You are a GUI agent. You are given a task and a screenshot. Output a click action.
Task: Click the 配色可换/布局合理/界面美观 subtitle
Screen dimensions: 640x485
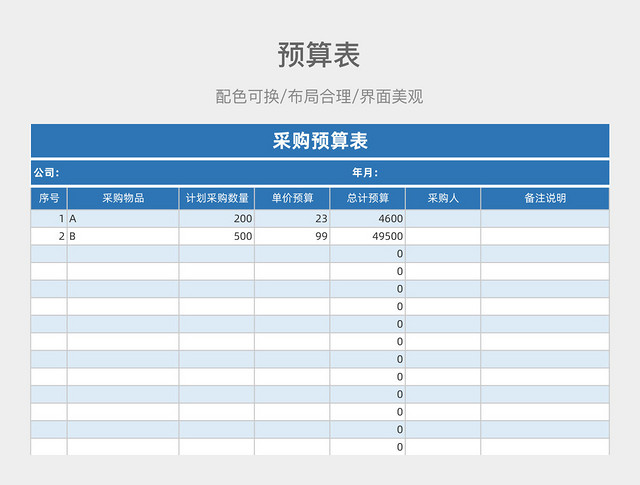click(x=319, y=97)
